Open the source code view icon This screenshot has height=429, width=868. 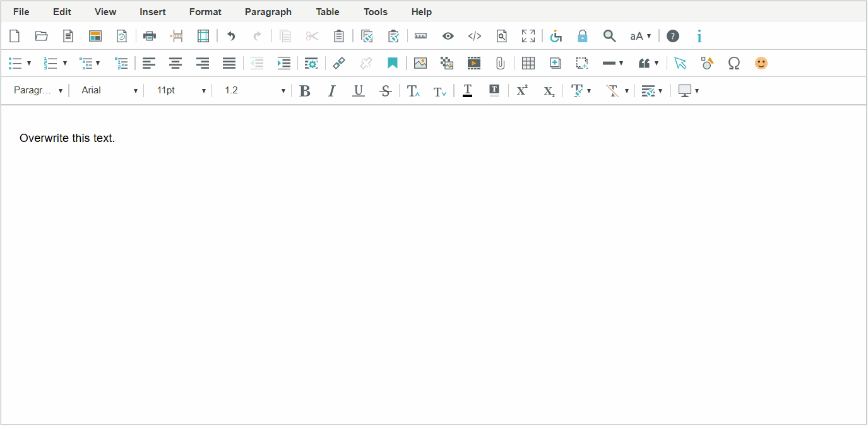click(475, 36)
